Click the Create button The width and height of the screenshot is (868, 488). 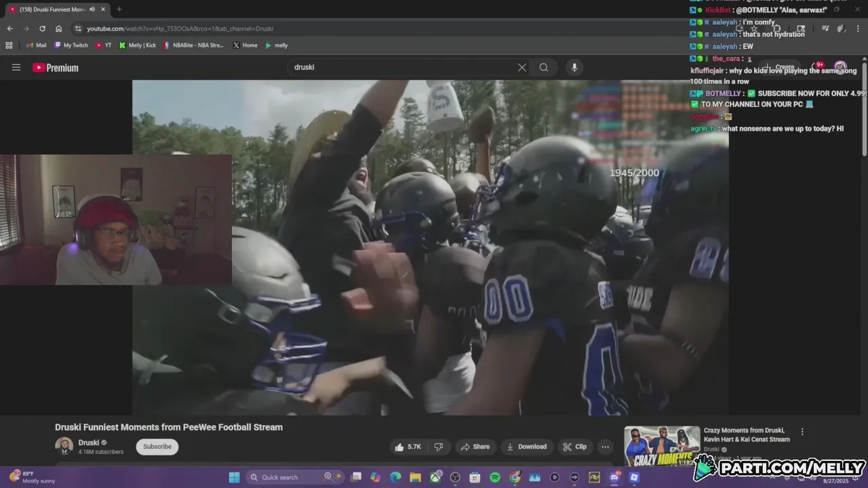click(780, 67)
